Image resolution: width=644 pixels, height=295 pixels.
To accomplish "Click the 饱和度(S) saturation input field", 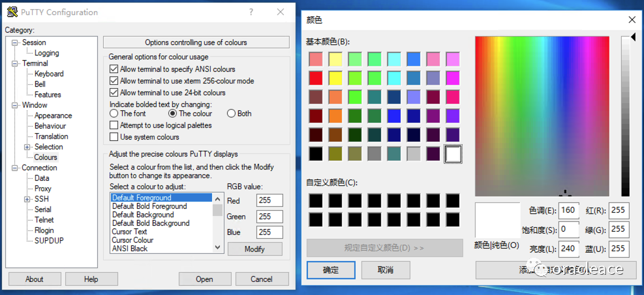I will tap(568, 229).
